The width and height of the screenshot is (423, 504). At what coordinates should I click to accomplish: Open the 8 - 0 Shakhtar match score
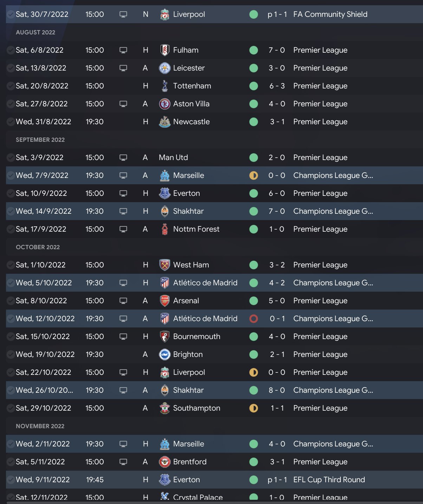pos(277,390)
